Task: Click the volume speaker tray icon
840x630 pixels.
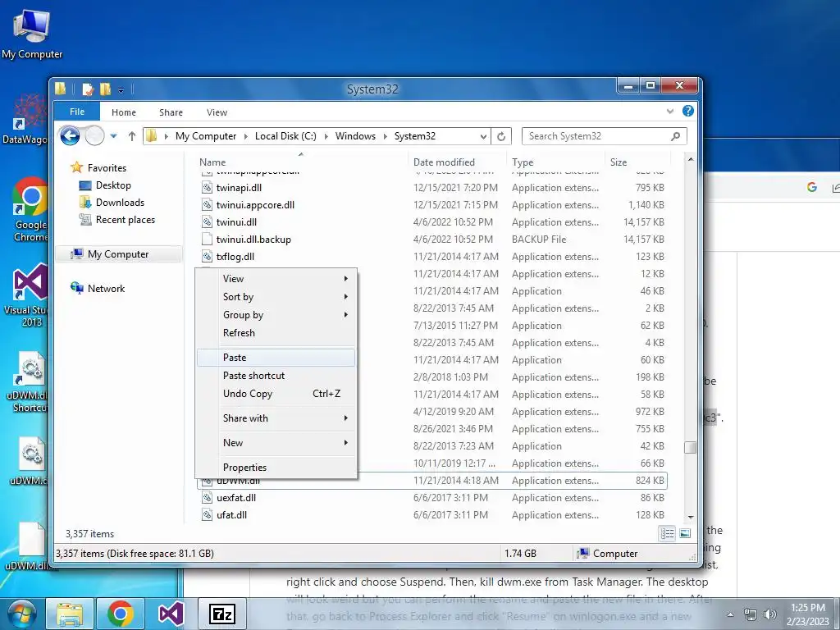Action: point(769,614)
